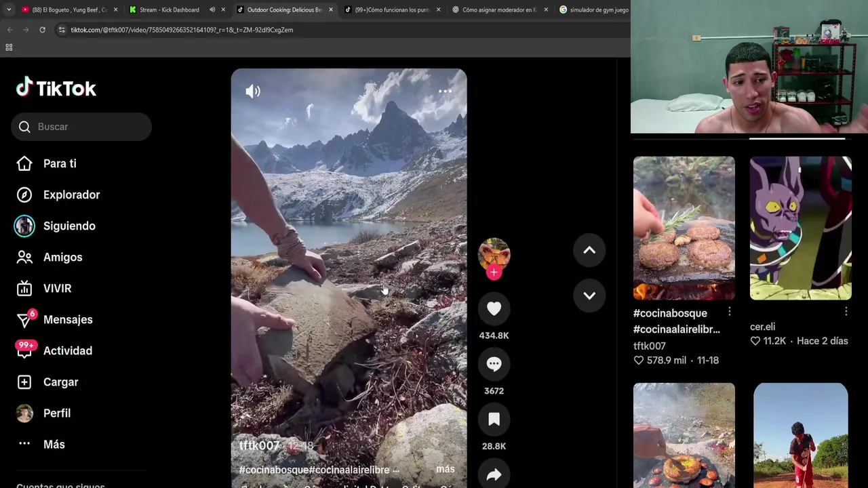Reload the page
The width and height of the screenshot is (868, 488).
point(42,30)
